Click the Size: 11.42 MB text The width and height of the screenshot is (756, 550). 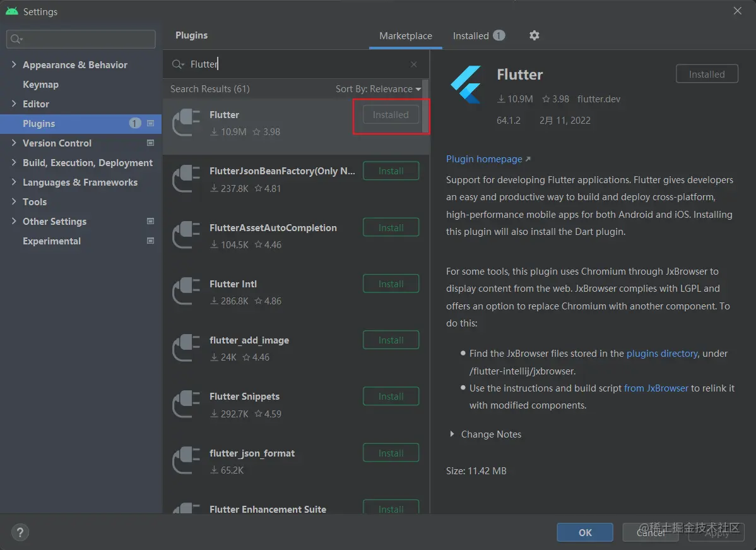(x=476, y=471)
